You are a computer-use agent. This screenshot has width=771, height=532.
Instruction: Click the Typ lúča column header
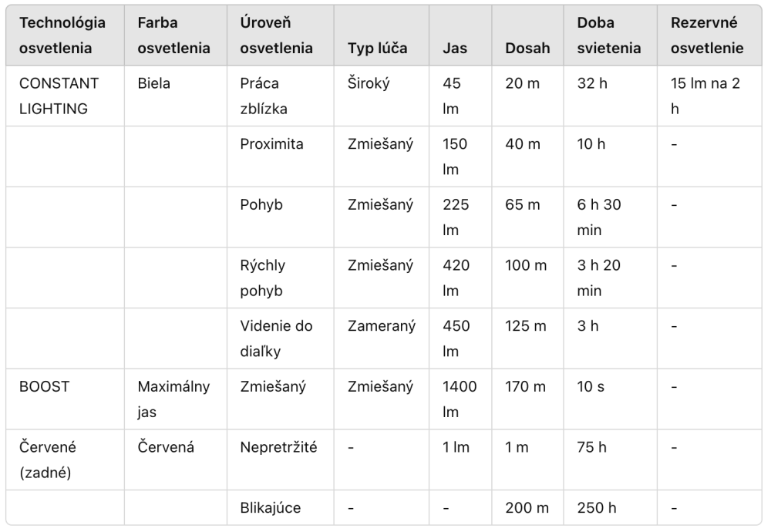382,35
